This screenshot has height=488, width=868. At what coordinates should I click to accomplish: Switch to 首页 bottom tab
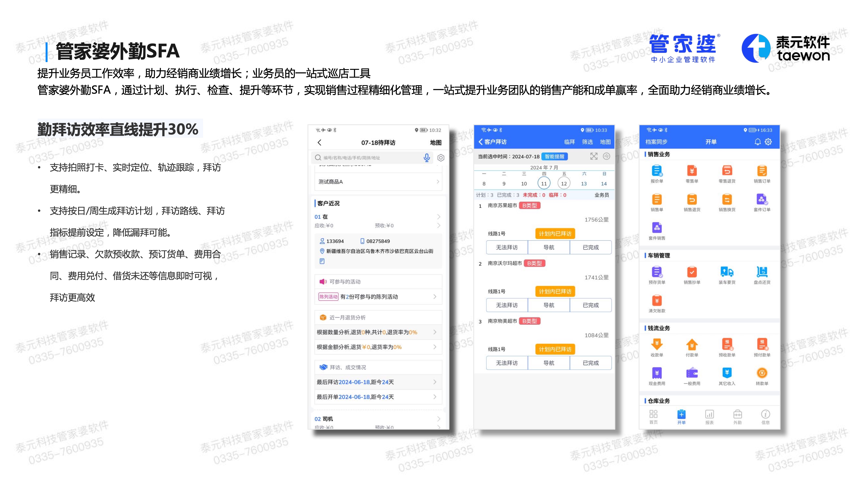pos(653,417)
